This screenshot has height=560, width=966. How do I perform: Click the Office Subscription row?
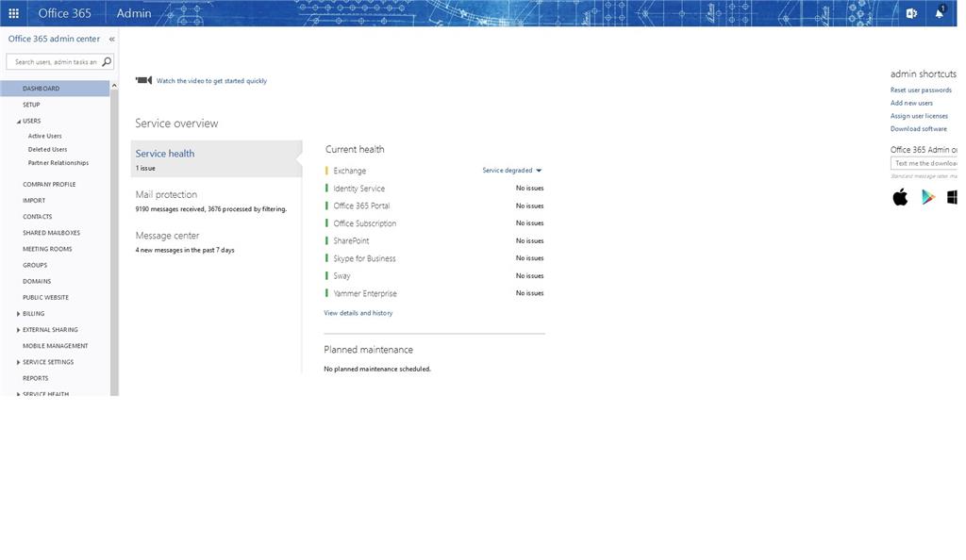point(434,223)
